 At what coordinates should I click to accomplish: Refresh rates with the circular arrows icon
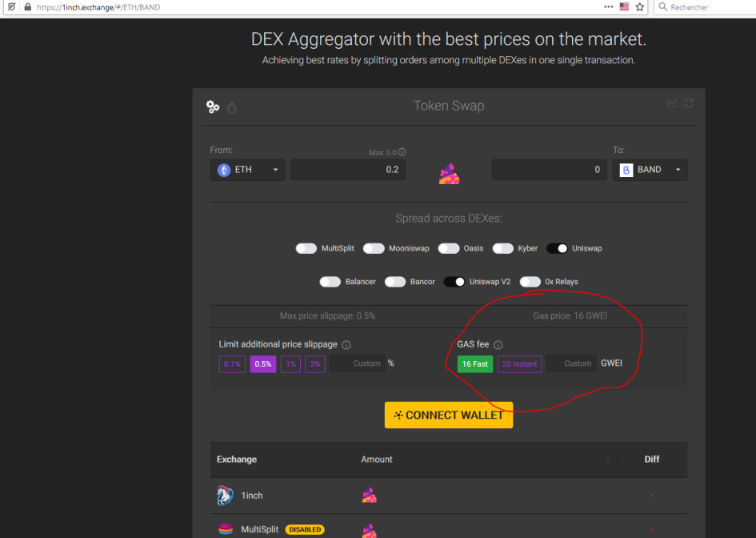pos(689,102)
